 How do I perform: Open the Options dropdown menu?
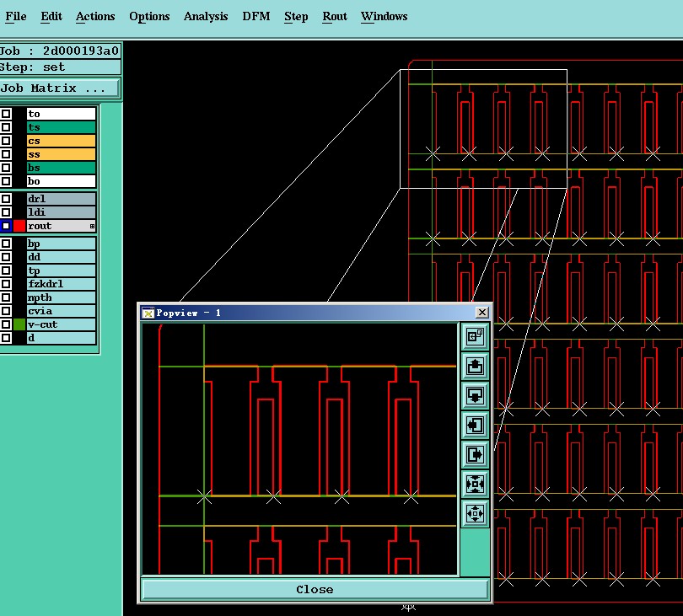[x=149, y=16]
